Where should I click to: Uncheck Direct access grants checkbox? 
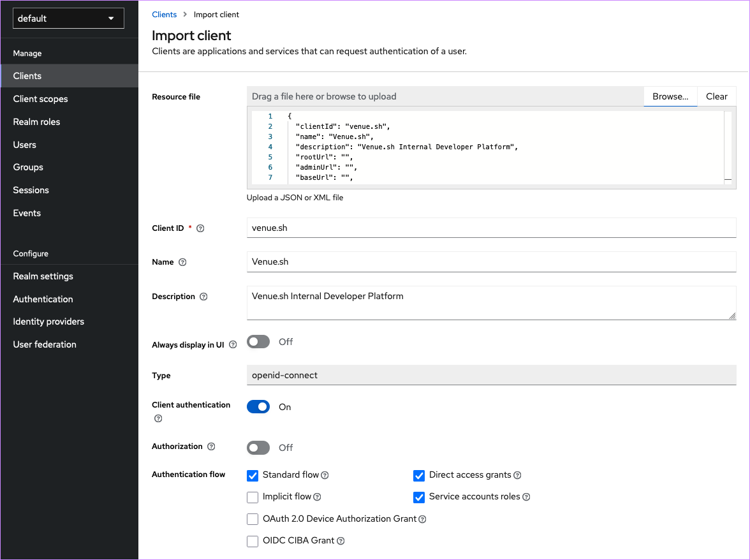pyautogui.click(x=419, y=475)
